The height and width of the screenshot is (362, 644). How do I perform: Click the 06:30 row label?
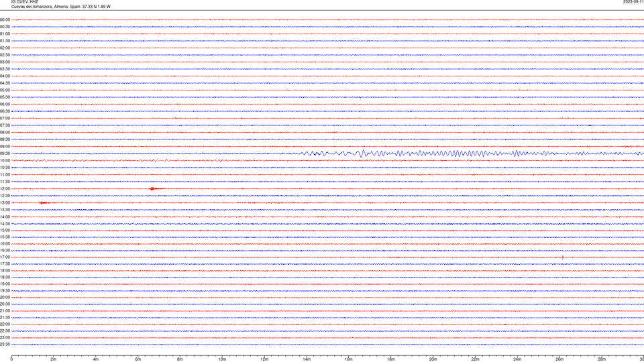(5, 111)
